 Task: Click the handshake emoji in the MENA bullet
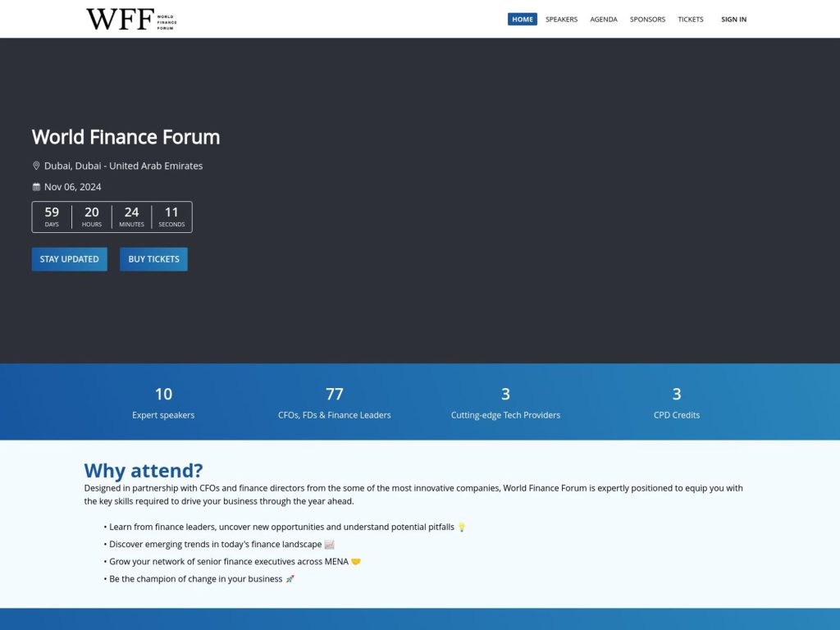tap(355, 561)
